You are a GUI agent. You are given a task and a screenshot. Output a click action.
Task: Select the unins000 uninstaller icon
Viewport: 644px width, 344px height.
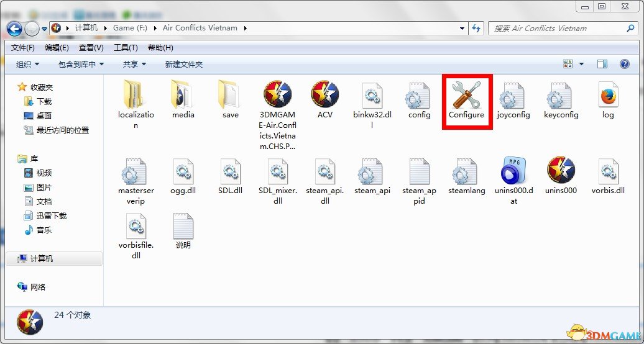(561, 170)
